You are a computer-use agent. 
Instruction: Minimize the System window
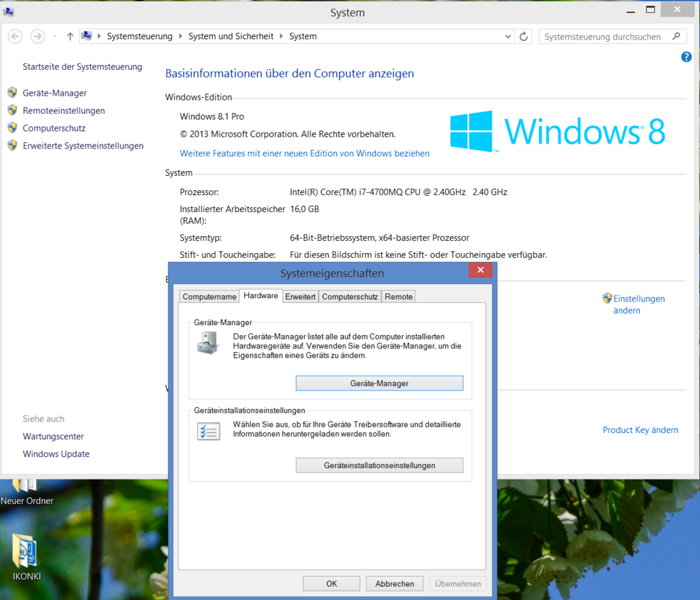630,11
